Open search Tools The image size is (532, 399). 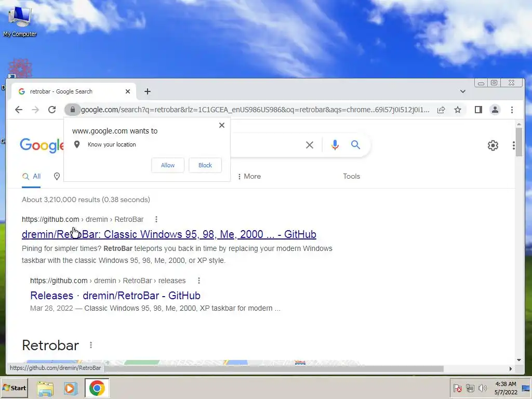[352, 177]
